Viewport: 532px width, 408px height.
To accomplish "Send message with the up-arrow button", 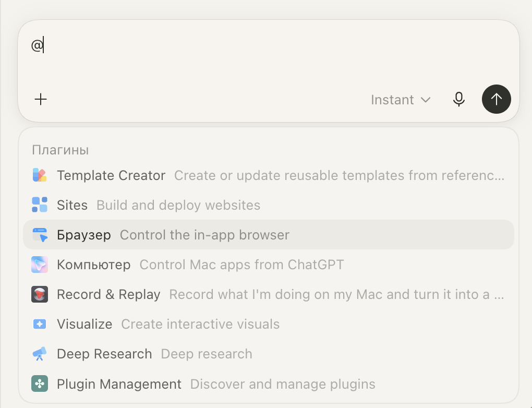I will click(497, 99).
